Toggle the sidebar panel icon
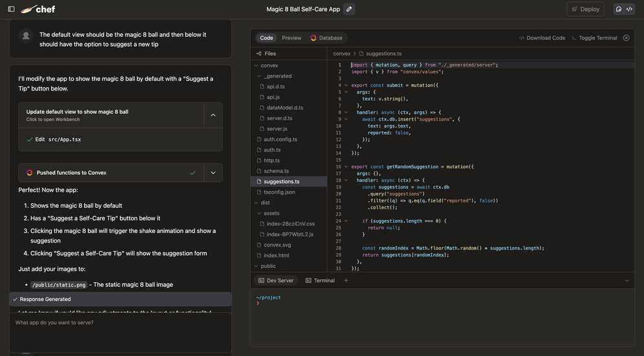Viewport: 644px width, 356px height. click(12, 9)
